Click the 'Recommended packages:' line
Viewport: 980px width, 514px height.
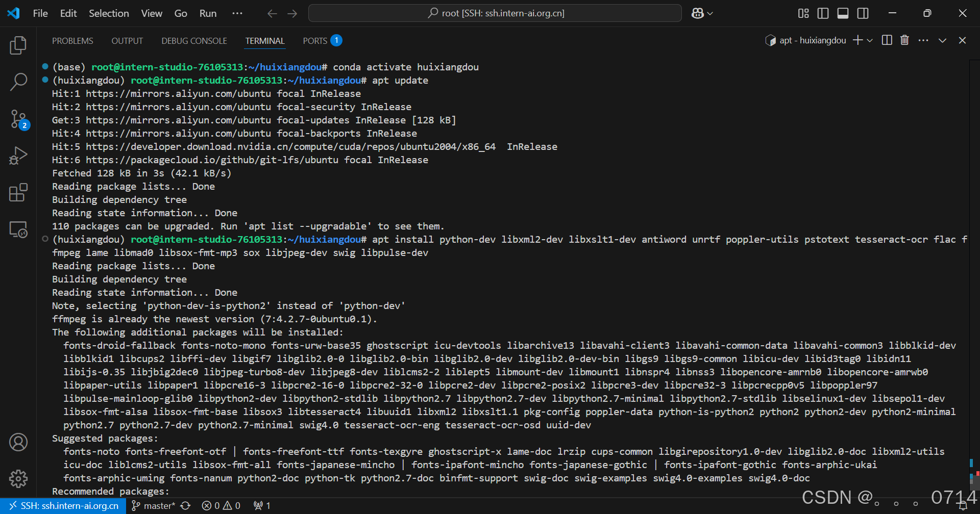click(x=111, y=492)
